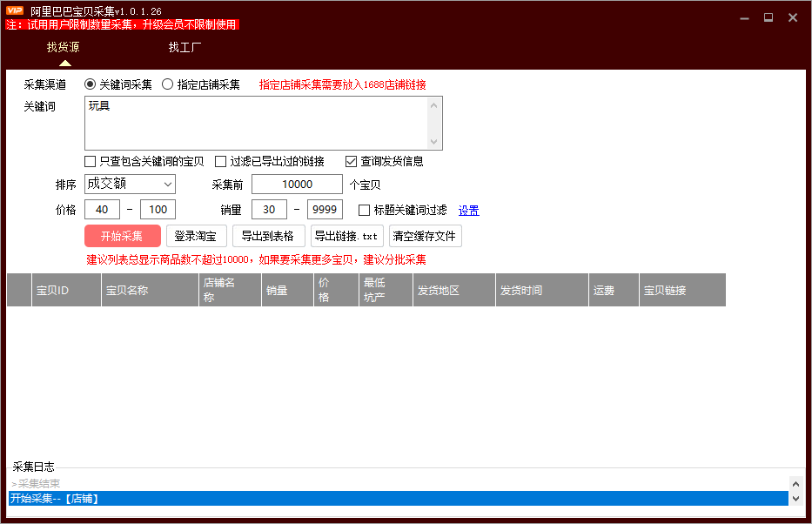This screenshot has height=524, width=812.
Task: Click the maximum price field showing 100
Action: coord(158,210)
